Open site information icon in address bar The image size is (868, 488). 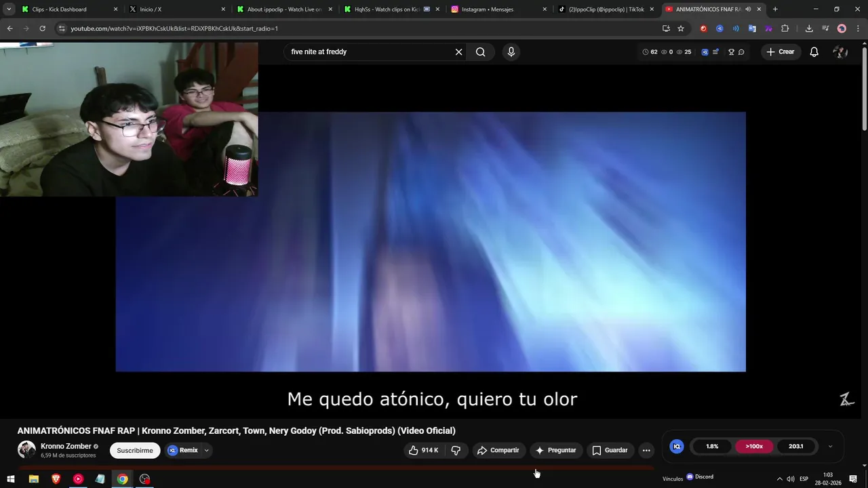tap(62, 28)
